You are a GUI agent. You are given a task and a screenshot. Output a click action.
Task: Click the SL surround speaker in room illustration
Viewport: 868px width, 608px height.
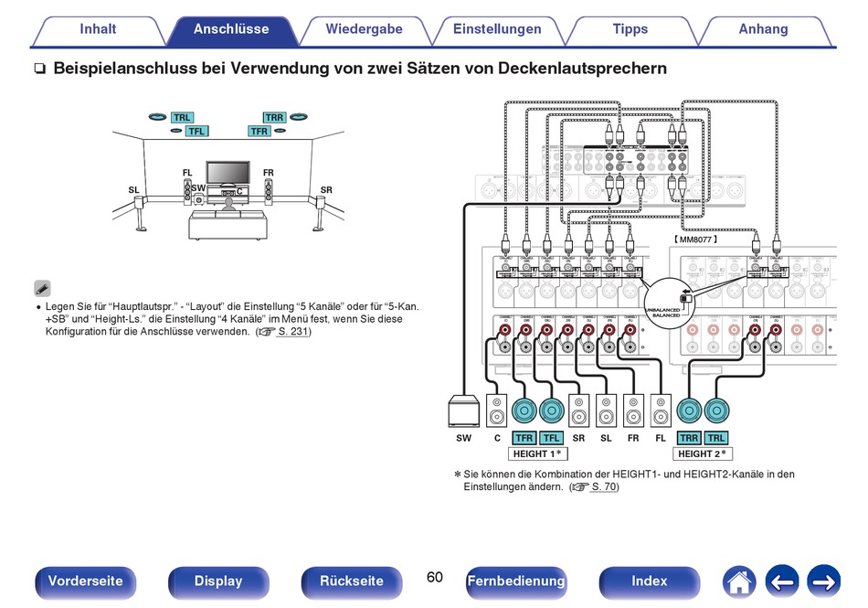pos(140,214)
